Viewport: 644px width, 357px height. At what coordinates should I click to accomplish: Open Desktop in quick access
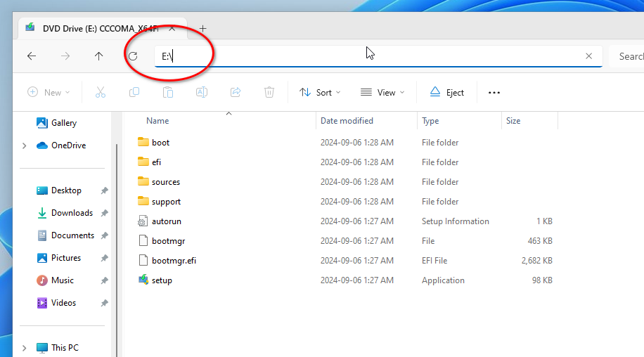66,190
